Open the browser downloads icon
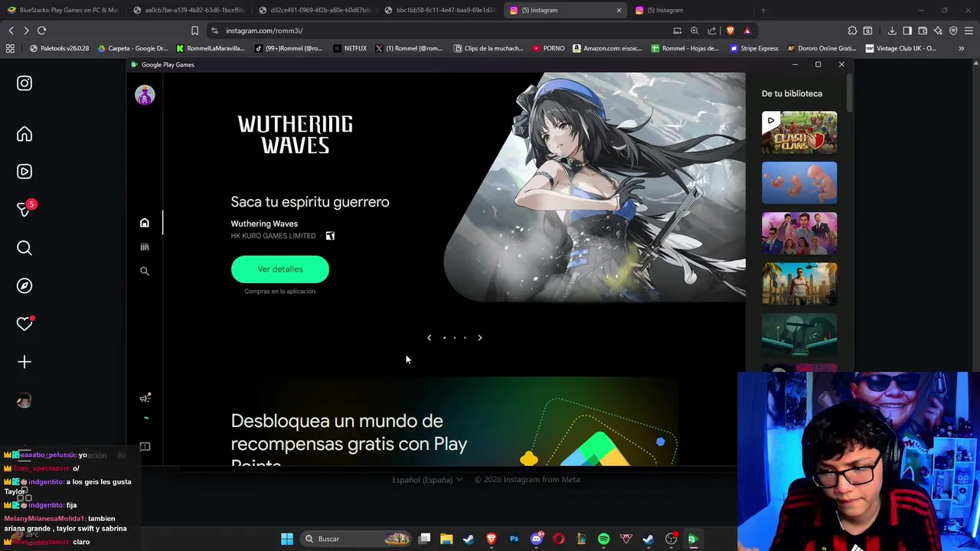Image resolution: width=980 pixels, height=551 pixels. [892, 31]
